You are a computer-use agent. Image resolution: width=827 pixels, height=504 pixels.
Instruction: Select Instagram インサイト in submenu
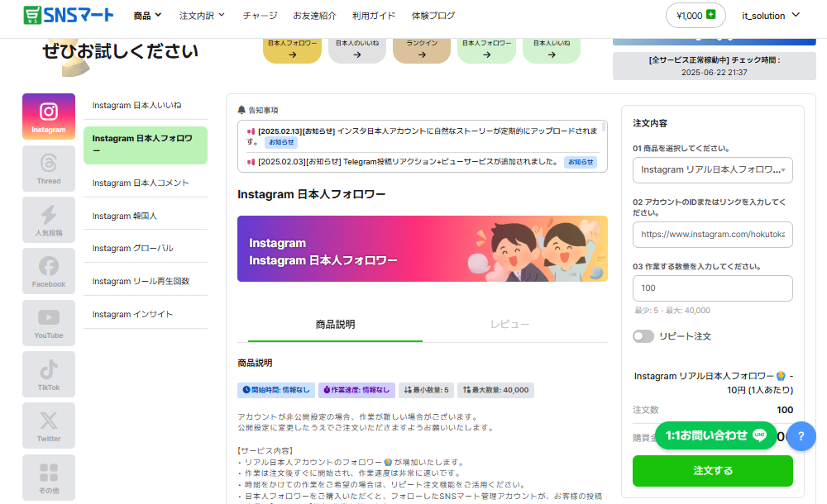pos(146,314)
